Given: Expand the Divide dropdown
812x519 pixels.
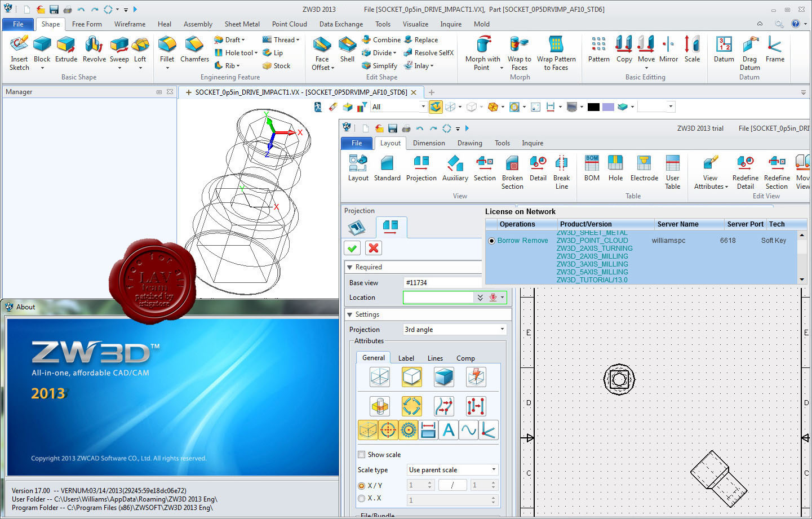Looking at the screenshot, I should 394,53.
